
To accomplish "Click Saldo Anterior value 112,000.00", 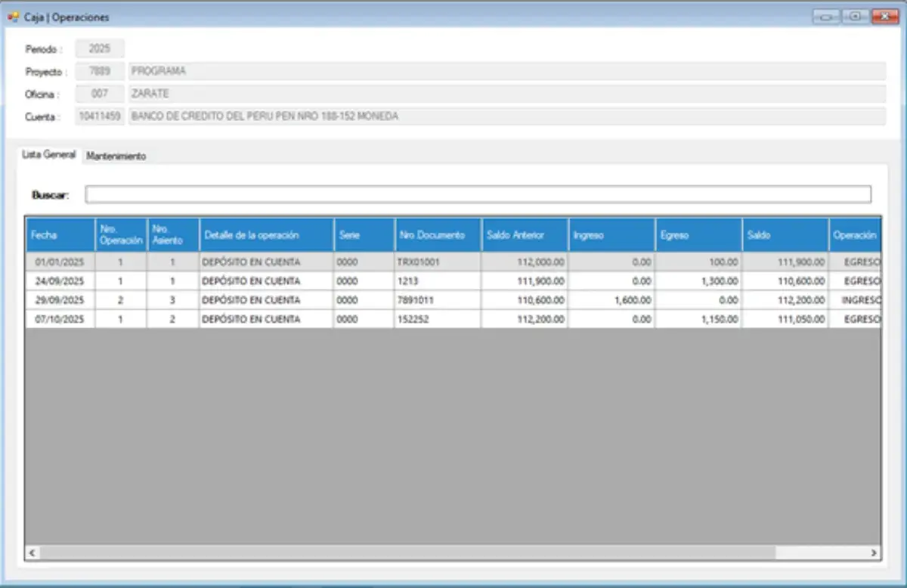I will tap(540, 262).
